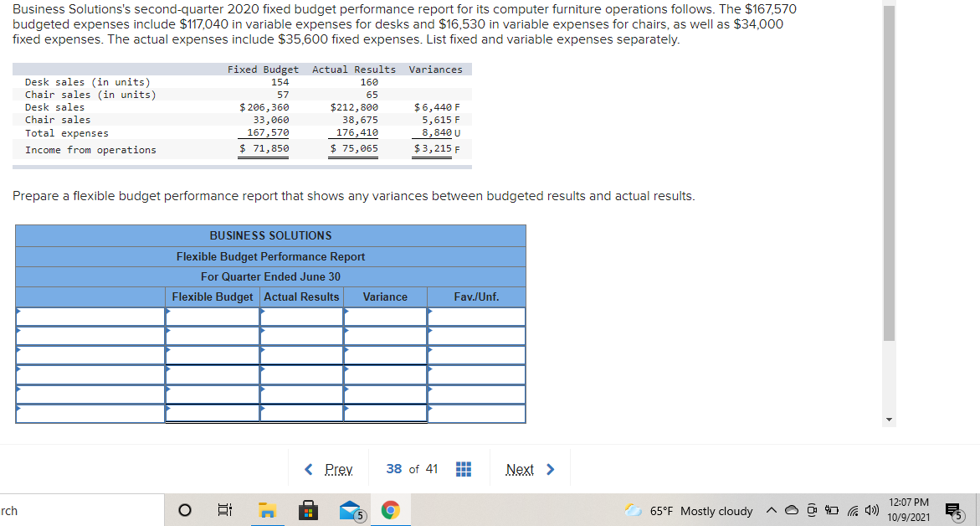Click the Cortana circle on the taskbar
The image size is (980, 526).
tap(184, 510)
